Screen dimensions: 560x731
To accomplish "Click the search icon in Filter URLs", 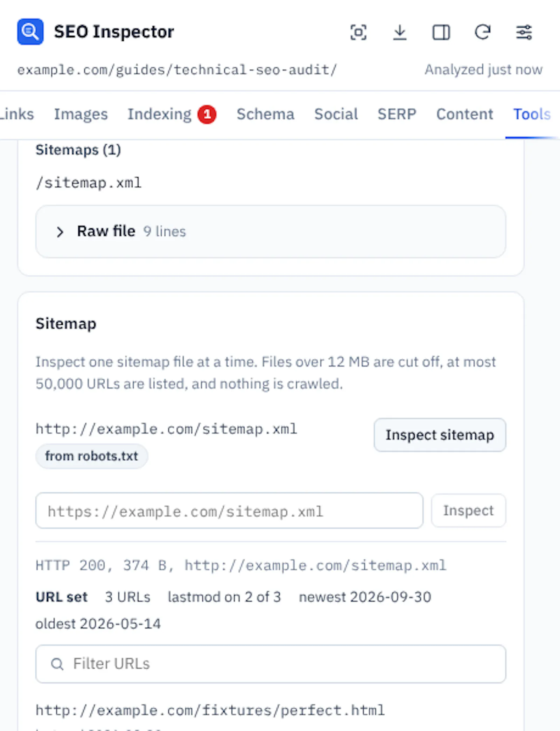I will 57,664.
